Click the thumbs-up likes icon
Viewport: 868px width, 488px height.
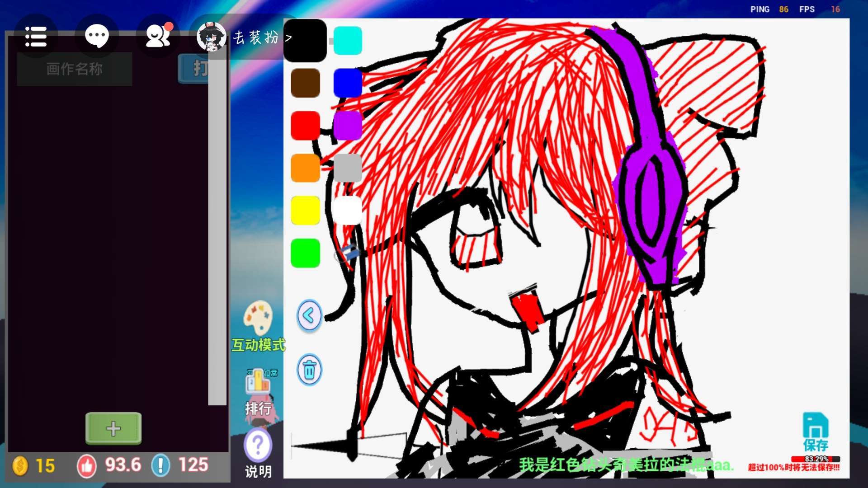(87, 465)
